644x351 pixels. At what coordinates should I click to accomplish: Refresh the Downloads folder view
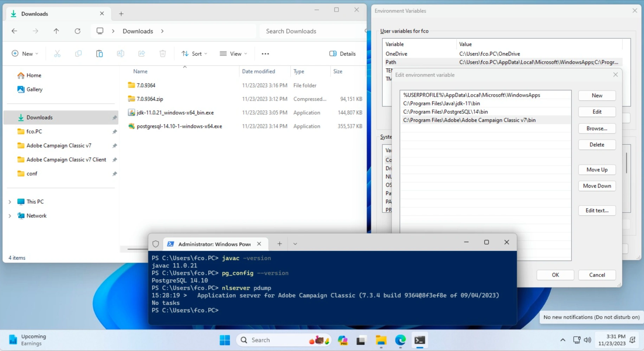[x=77, y=31]
